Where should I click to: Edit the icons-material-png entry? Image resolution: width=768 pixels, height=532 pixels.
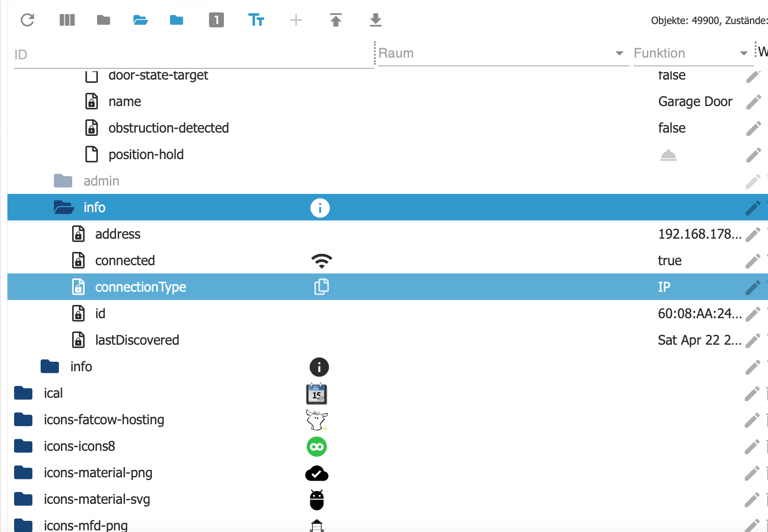point(752,473)
